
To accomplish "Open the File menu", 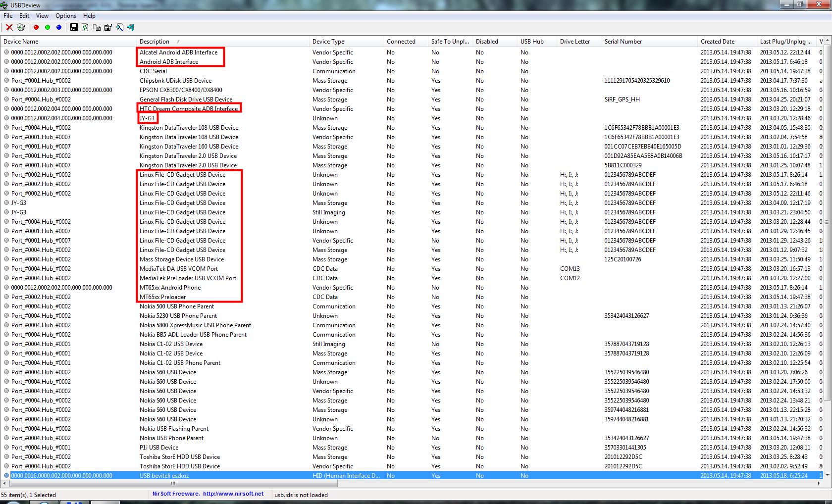I will (8, 16).
